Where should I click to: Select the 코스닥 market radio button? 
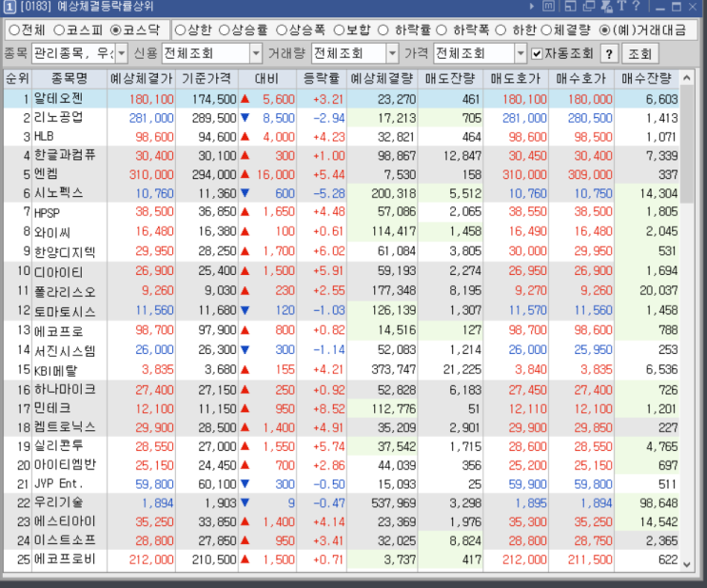[x=135, y=30]
